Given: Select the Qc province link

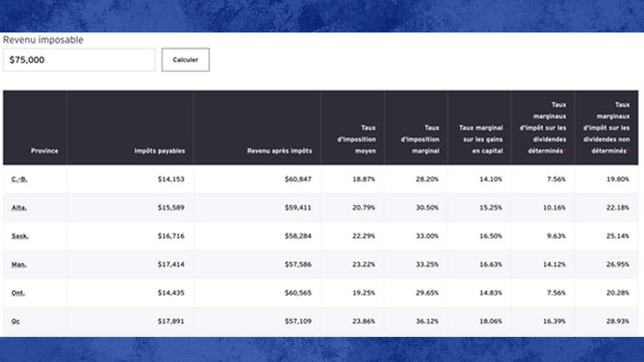Looking at the screenshot, I should point(16,320).
